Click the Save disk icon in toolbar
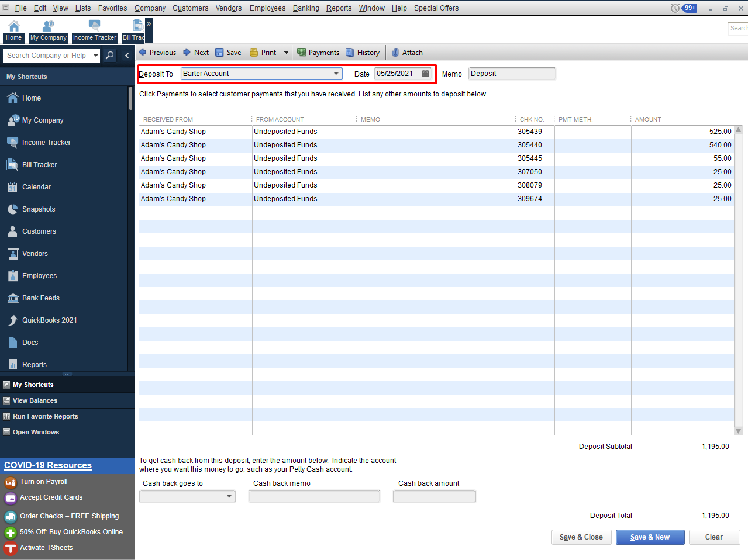 219,52
